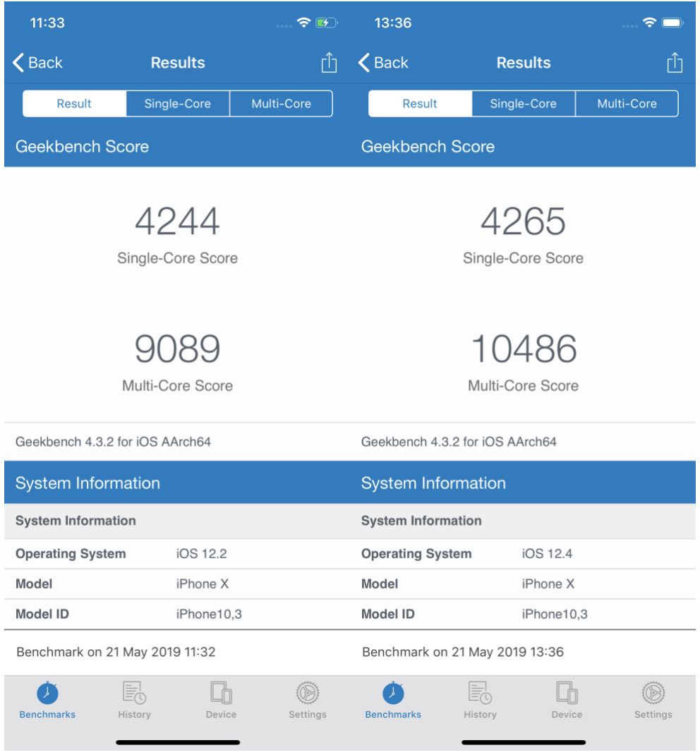This screenshot has width=700, height=755.
Task: Switch to Single-Core tab on iOS 12.4 screen
Action: click(x=524, y=104)
